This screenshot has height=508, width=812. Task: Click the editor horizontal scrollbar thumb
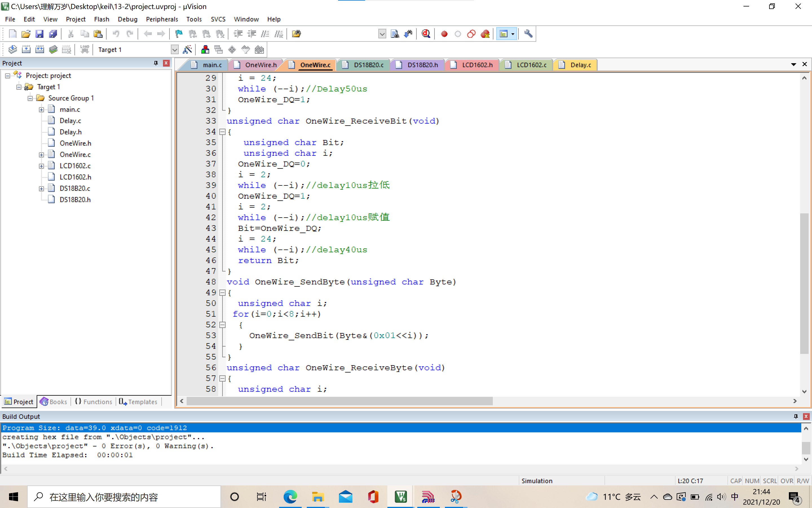[339, 401]
